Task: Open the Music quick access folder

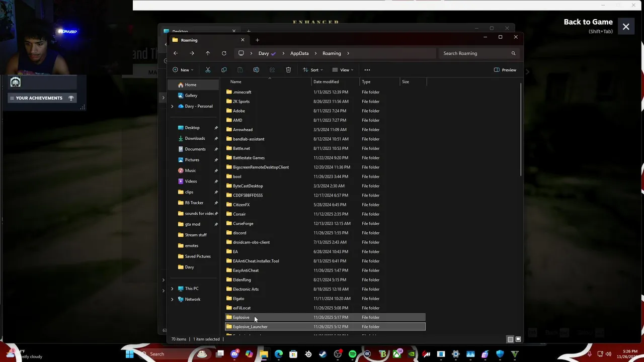Action: [x=190, y=170]
